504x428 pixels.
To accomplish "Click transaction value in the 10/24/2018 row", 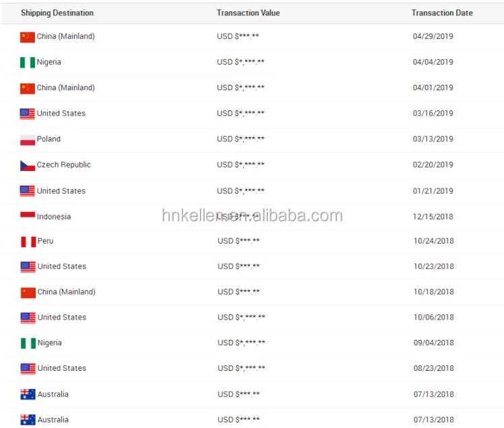I will 238,241.
